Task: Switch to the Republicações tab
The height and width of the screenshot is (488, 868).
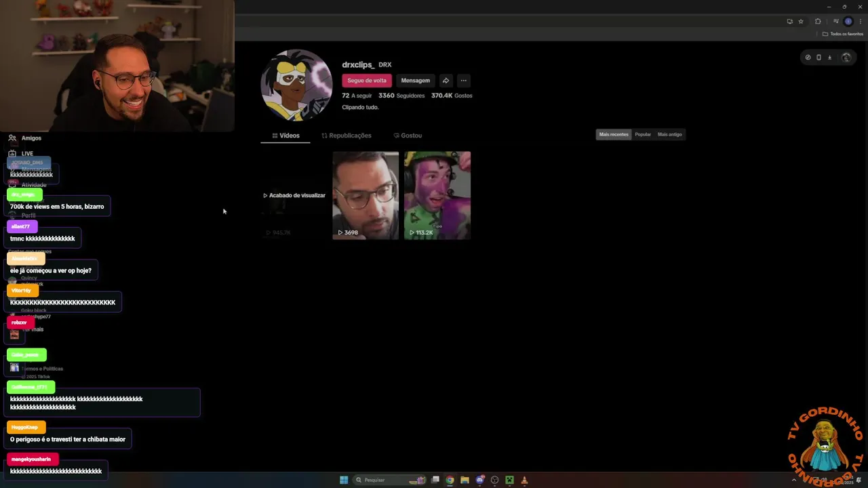Action: coord(347,136)
